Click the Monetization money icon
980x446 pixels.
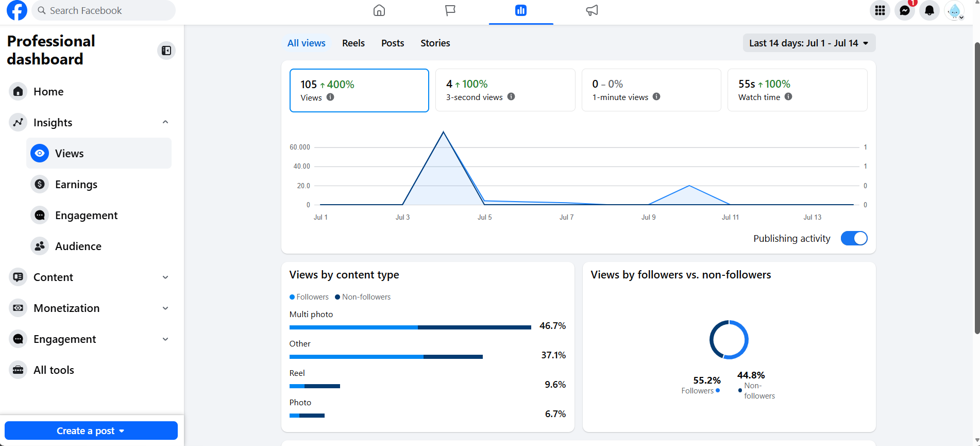point(18,308)
